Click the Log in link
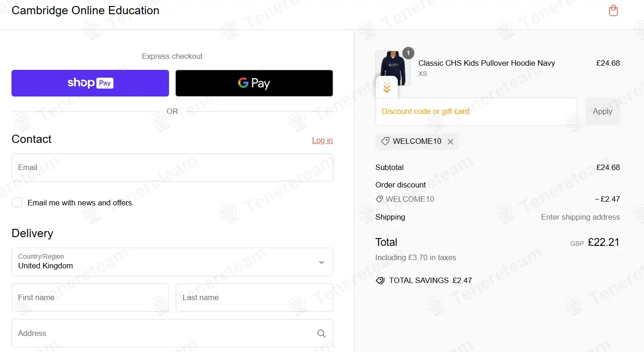This screenshot has width=644, height=352. (322, 141)
